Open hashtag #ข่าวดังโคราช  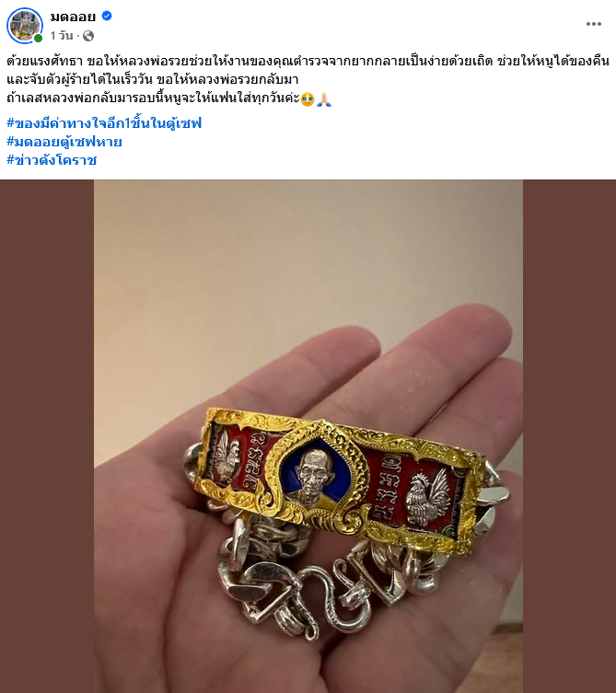click(x=52, y=160)
